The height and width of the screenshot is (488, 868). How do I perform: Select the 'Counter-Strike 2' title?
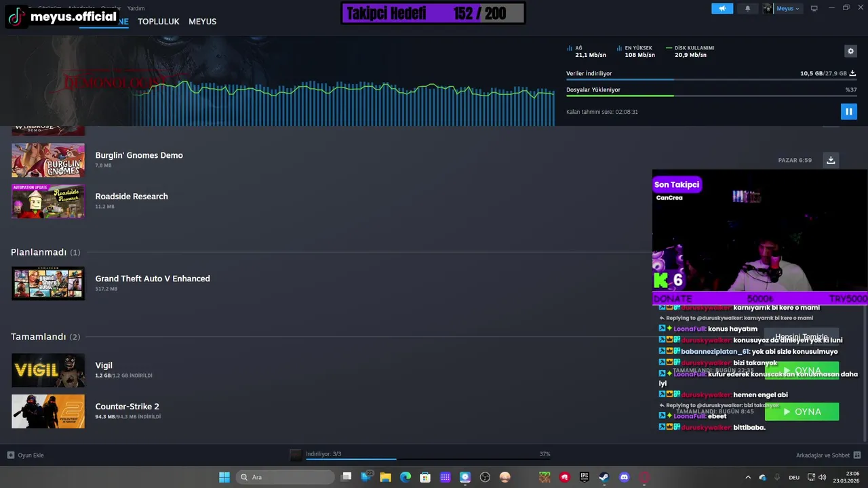click(x=127, y=407)
